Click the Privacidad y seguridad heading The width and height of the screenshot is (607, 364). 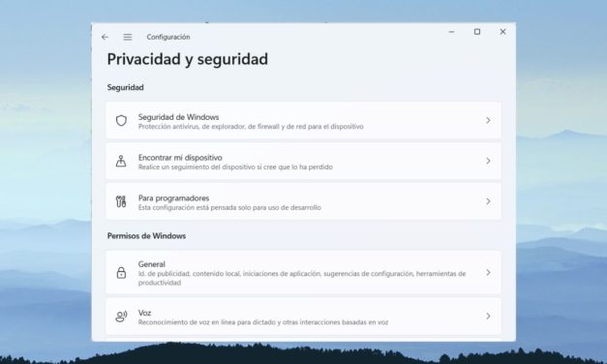(188, 59)
